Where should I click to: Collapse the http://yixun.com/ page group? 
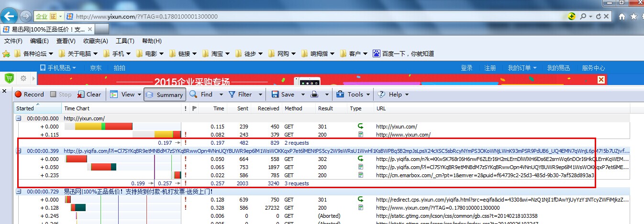(x=18, y=118)
